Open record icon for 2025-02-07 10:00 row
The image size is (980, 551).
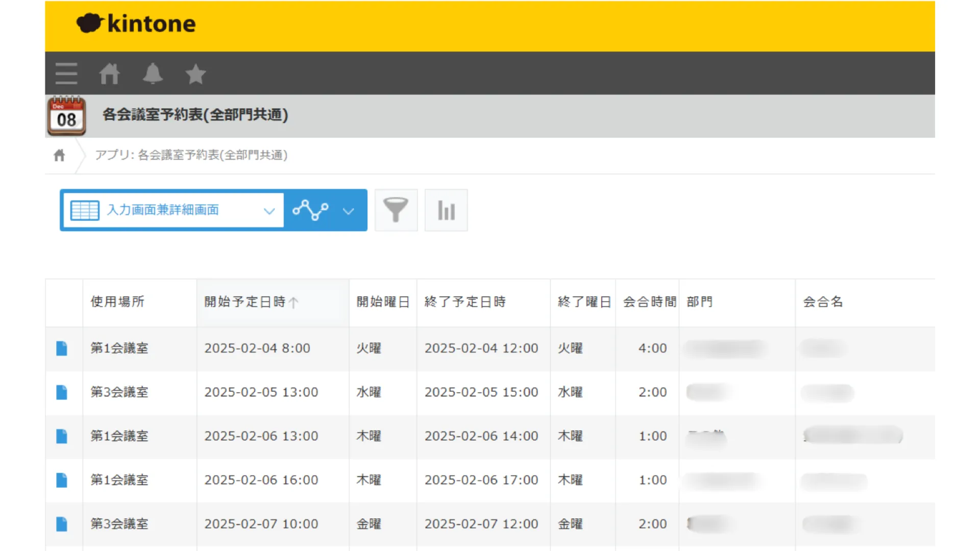point(62,524)
